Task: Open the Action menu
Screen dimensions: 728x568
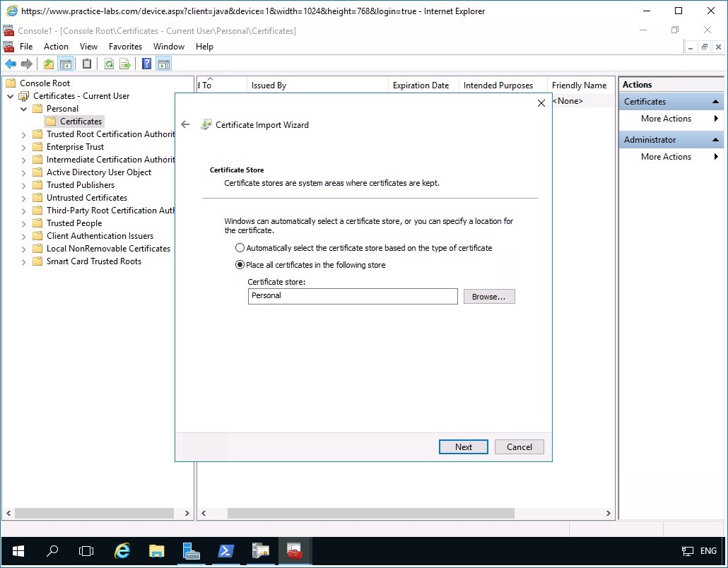Action: point(56,47)
